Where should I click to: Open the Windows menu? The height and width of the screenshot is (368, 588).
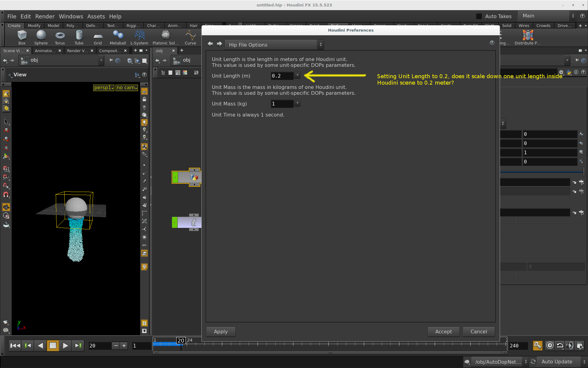[71, 16]
